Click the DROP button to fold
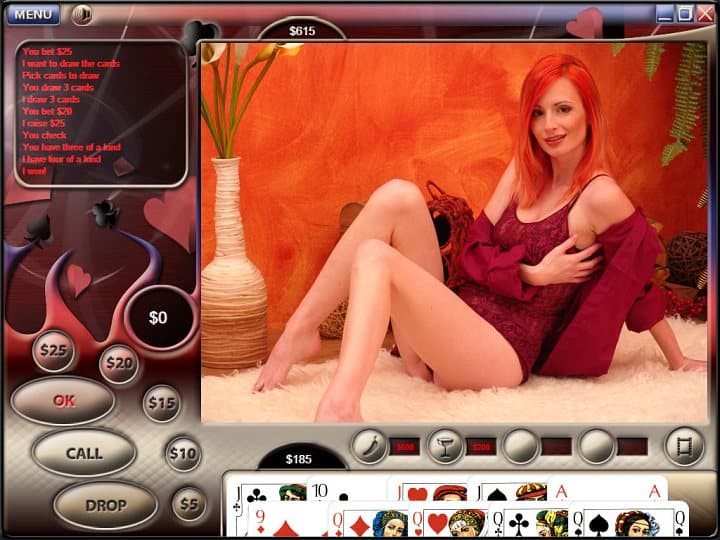The width and height of the screenshot is (720, 540). tap(106, 505)
